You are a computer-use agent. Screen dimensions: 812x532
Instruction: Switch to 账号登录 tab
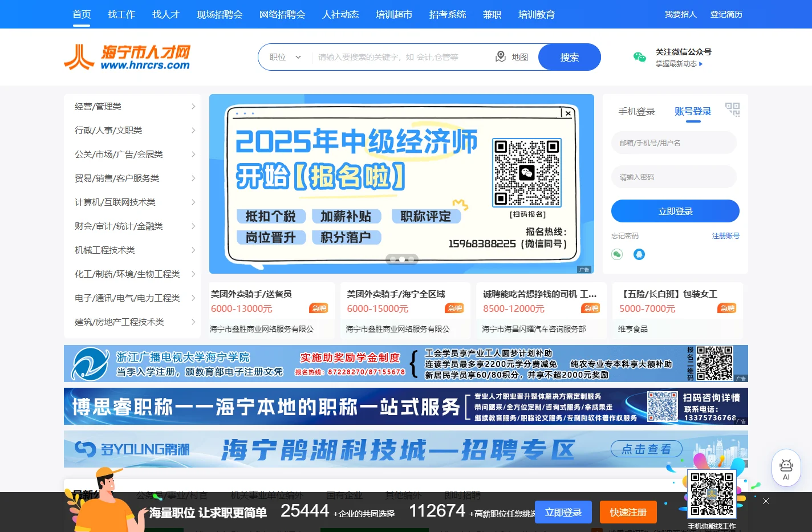(x=693, y=111)
